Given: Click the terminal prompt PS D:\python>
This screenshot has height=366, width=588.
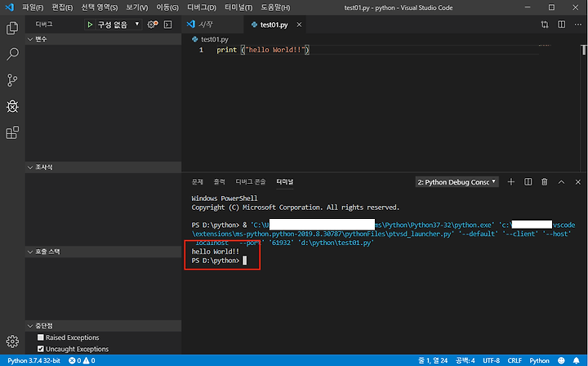Looking at the screenshot, I should pos(216,261).
